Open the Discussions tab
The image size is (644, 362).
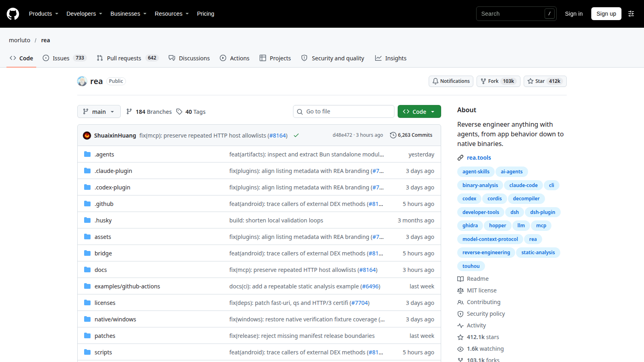[x=189, y=58]
